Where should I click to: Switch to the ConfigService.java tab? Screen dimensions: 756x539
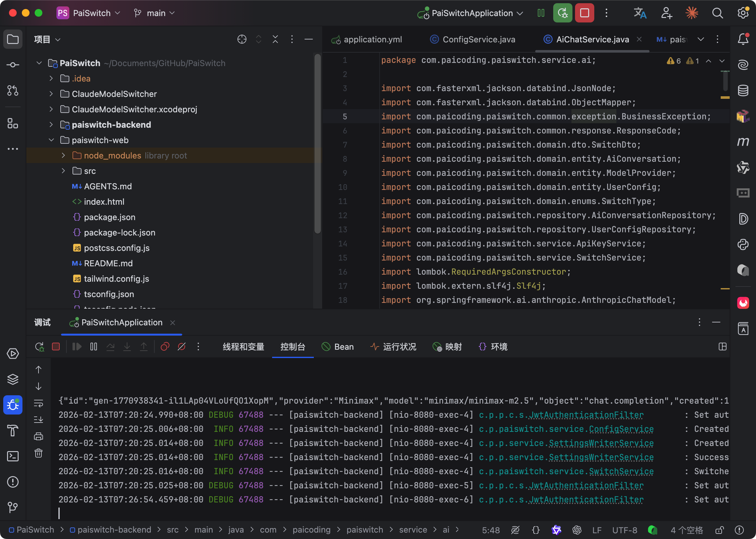478,39
